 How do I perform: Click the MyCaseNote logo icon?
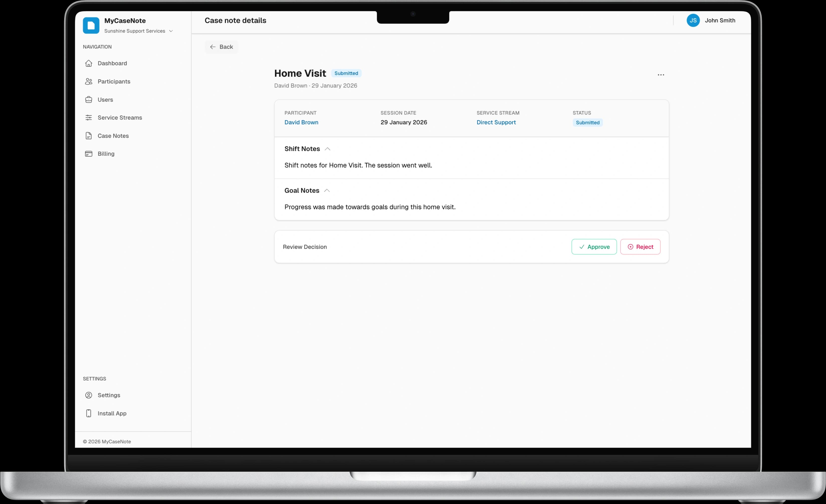click(x=91, y=26)
